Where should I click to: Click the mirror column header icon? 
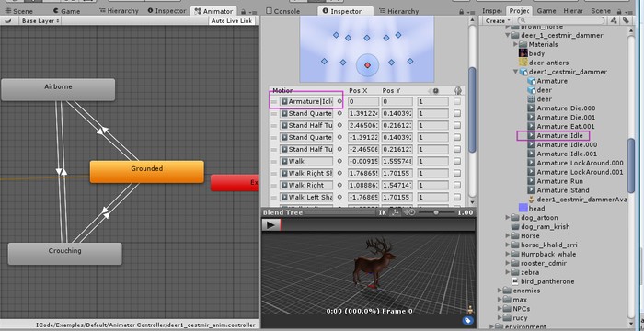pyautogui.click(x=457, y=90)
